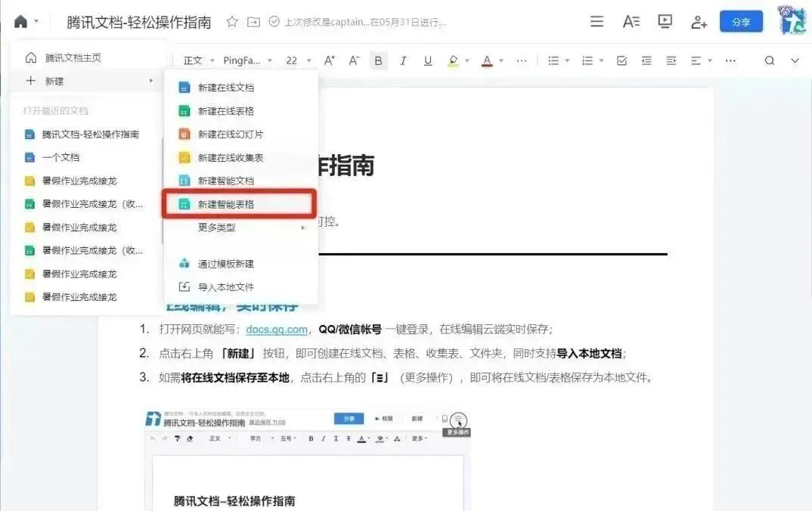This screenshot has height=511, width=812.
Task: Open the docs.qq.com link
Action: point(277,330)
